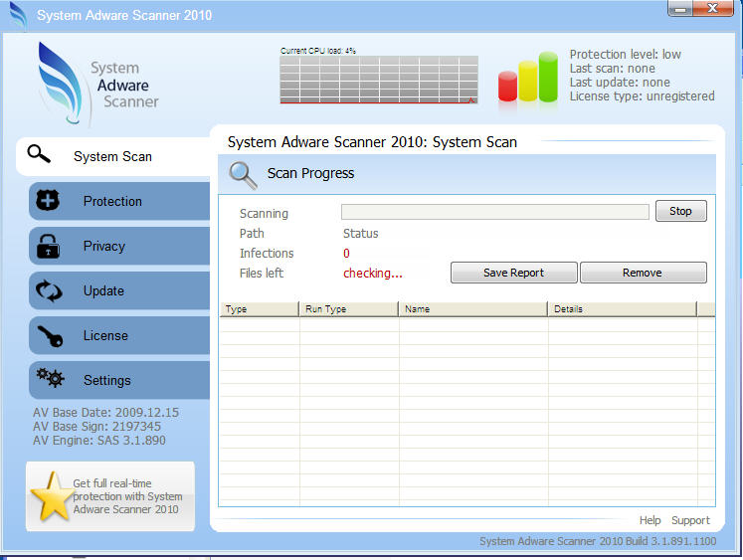Open the License section
This screenshot has width=743, height=560.
pyautogui.click(x=119, y=335)
